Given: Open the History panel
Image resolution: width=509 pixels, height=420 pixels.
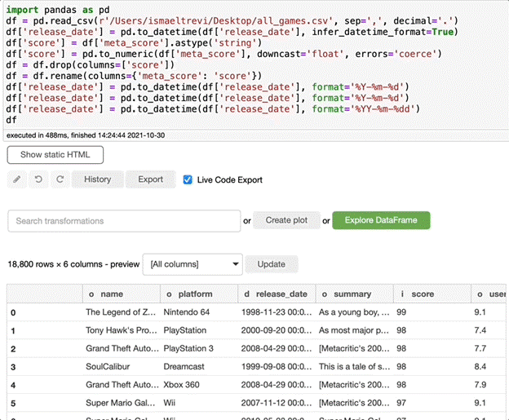Looking at the screenshot, I should click(97, 179).
